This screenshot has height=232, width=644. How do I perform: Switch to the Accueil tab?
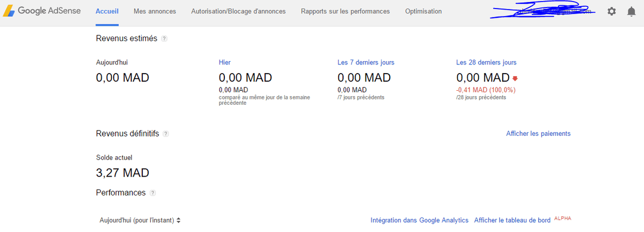tap(107, 11)
